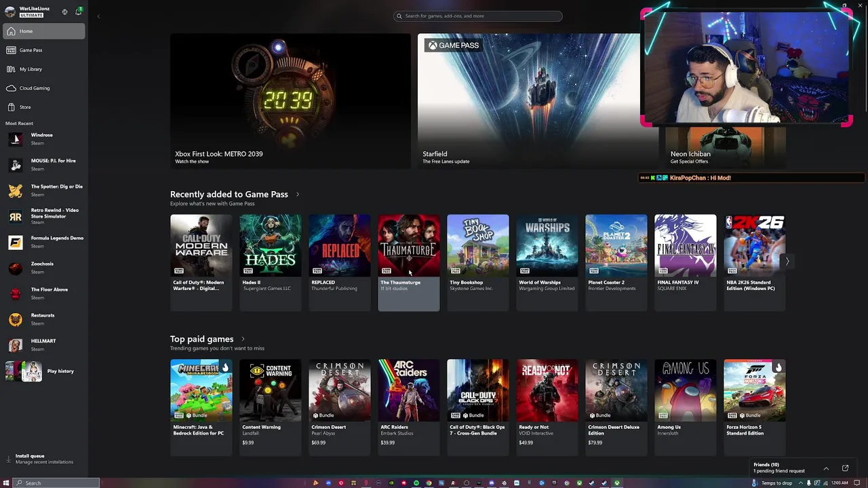Click the WarLikeLionz profile avatar
868x488 pixels.
11,12
